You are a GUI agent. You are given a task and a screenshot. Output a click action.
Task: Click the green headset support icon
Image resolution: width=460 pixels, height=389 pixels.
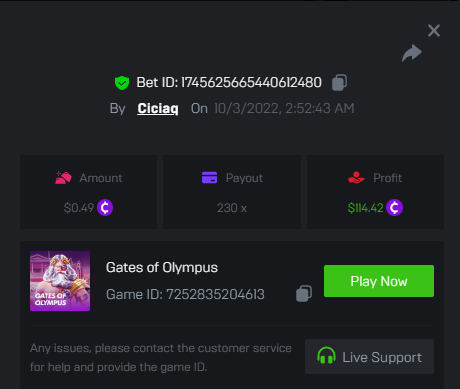pyautogui.click(x=326, y=355)
